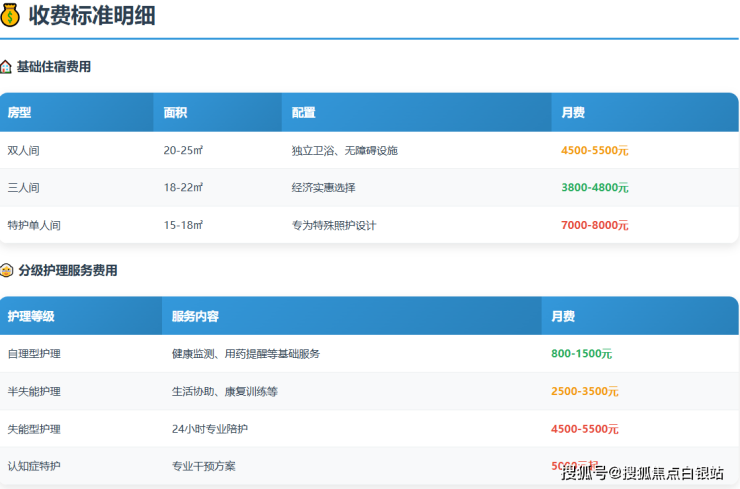Select the red 7000-8000元 price
Viewport: 740px width, 489px height.
pyautogui.click(x=595, y=225)
